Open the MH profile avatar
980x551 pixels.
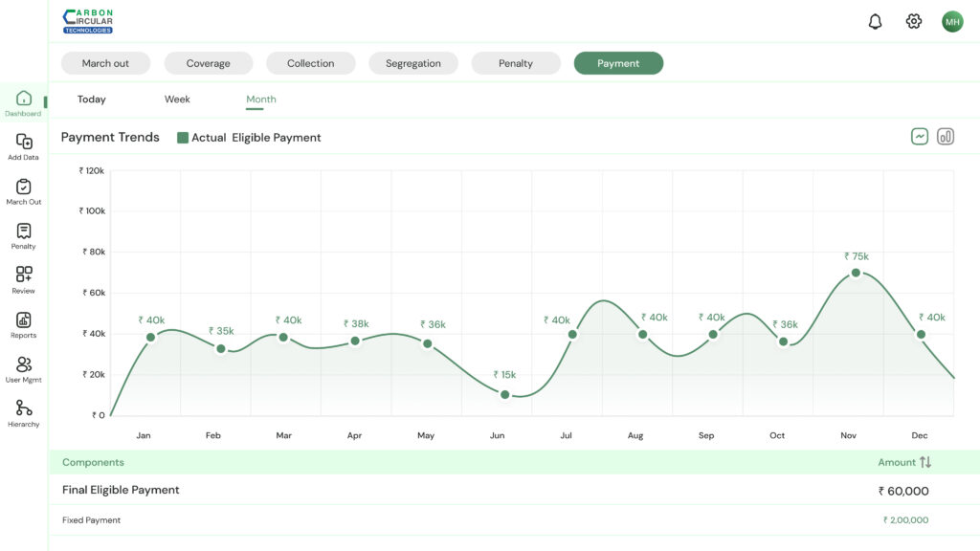[952, 20]
